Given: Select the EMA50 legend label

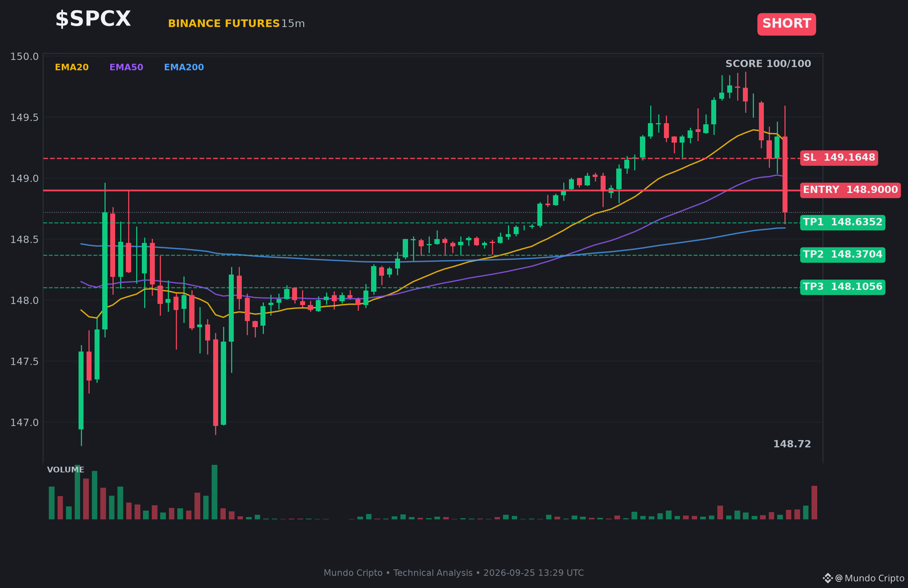Looking at the screenshot, I should click(126, 67).
